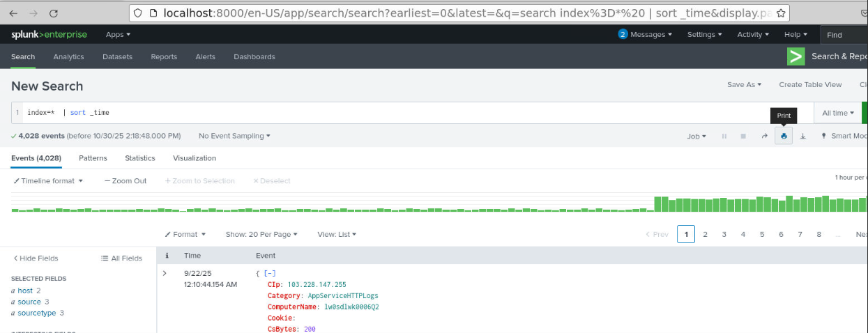
Task: Reload the page in the browser
Action: tap(54, 13)
